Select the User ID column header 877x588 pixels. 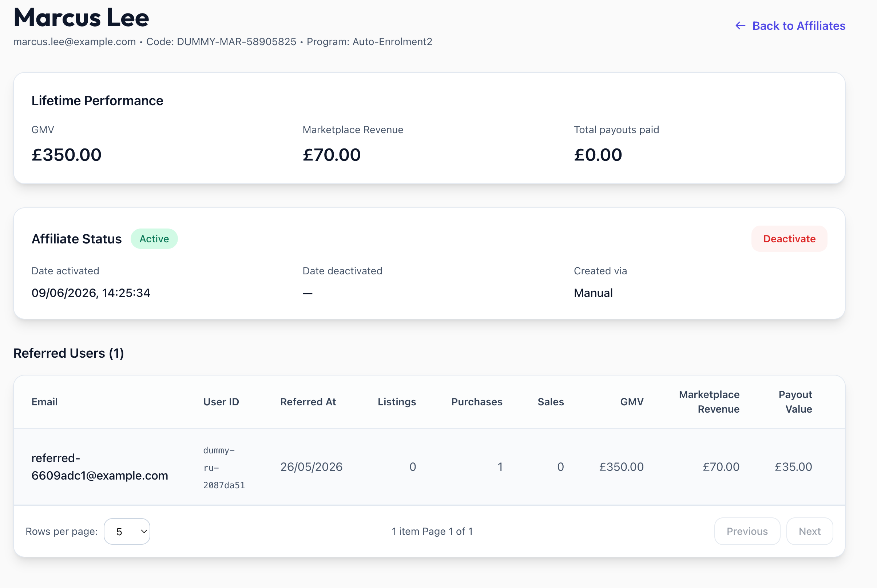(221, 402)
